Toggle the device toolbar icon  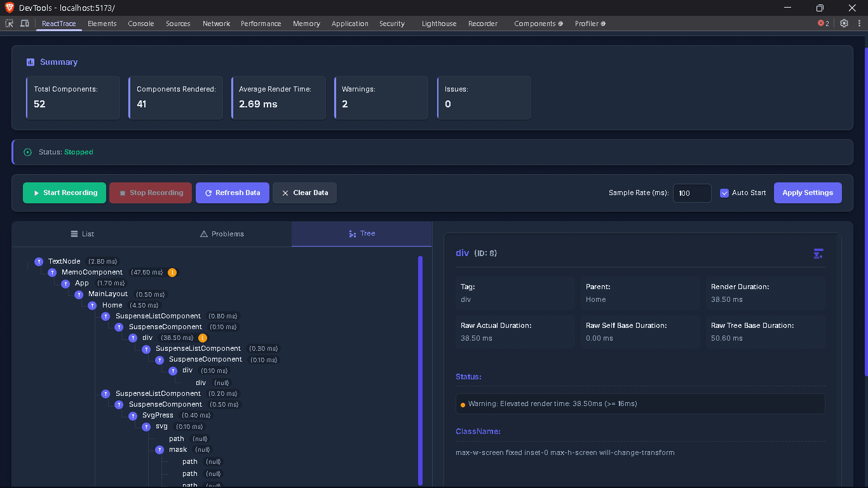[25, 24]
